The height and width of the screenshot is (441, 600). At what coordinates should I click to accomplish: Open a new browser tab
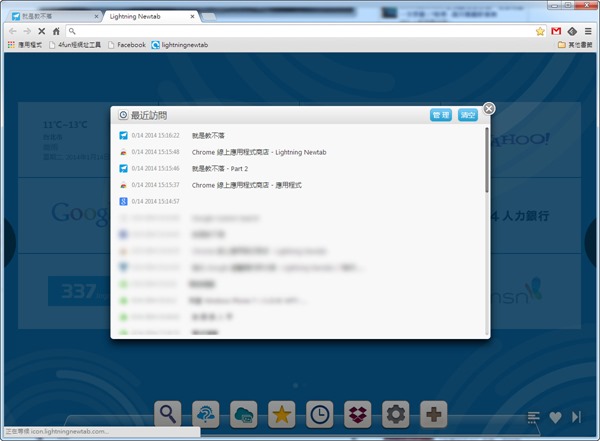(x=209, y=17)
